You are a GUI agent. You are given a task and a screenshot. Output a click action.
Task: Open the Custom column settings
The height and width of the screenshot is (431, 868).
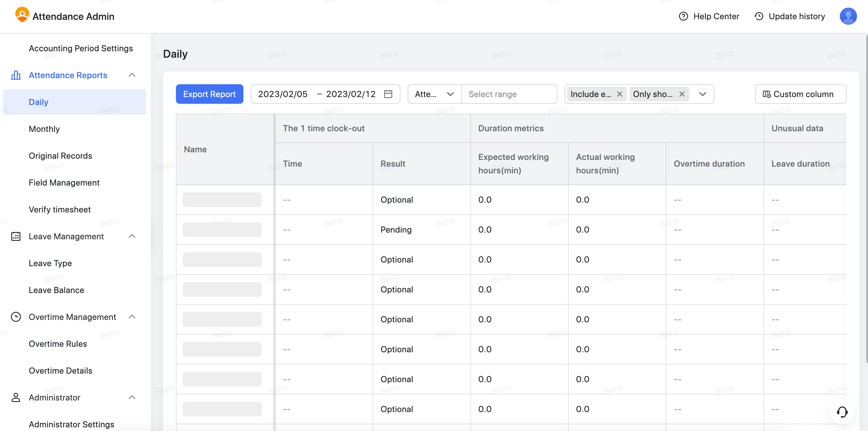(801, 94)
